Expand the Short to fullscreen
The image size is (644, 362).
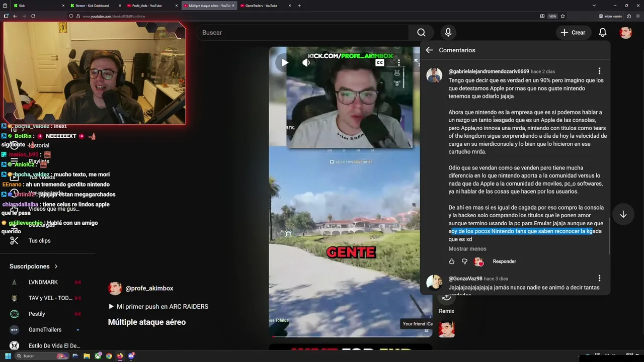click(417, 62)
